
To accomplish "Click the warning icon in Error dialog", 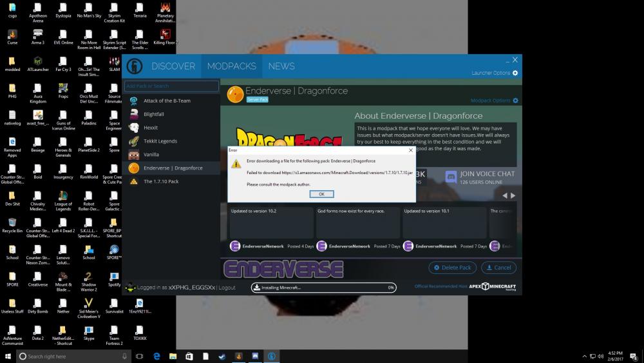I will [x=236, y=164].
